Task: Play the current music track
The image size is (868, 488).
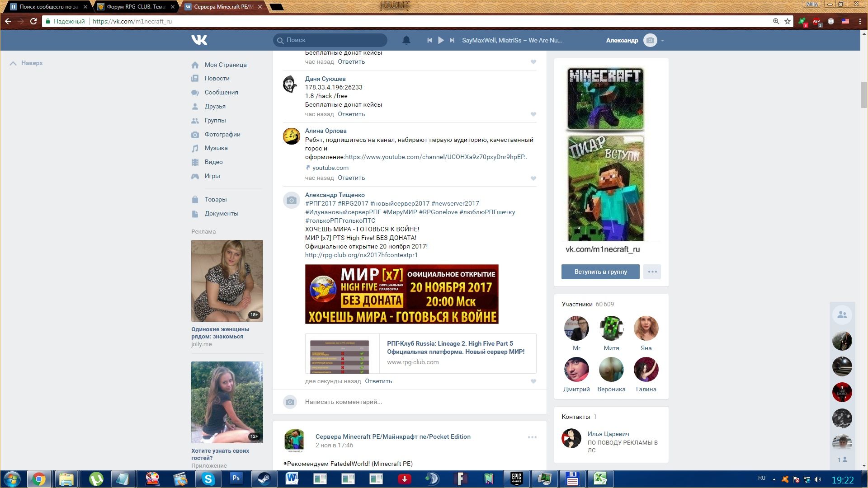Action: pos(441,40)
